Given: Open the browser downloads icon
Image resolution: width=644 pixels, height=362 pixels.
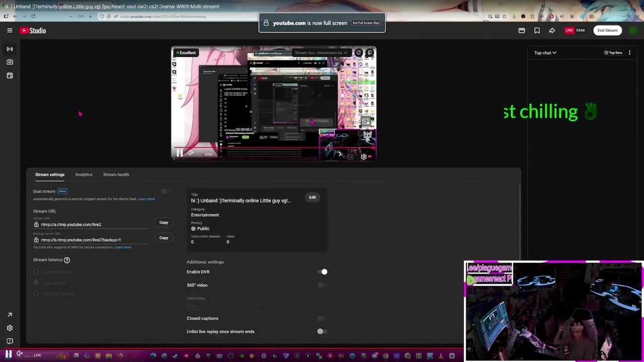Looking at the screenshot, I should (x=514, y=16).
